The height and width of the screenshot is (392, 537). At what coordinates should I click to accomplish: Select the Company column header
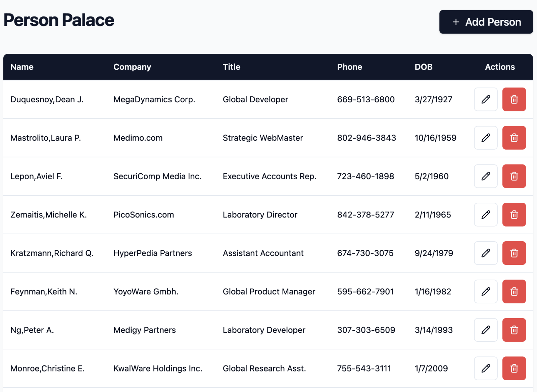(x=132, y=67)
